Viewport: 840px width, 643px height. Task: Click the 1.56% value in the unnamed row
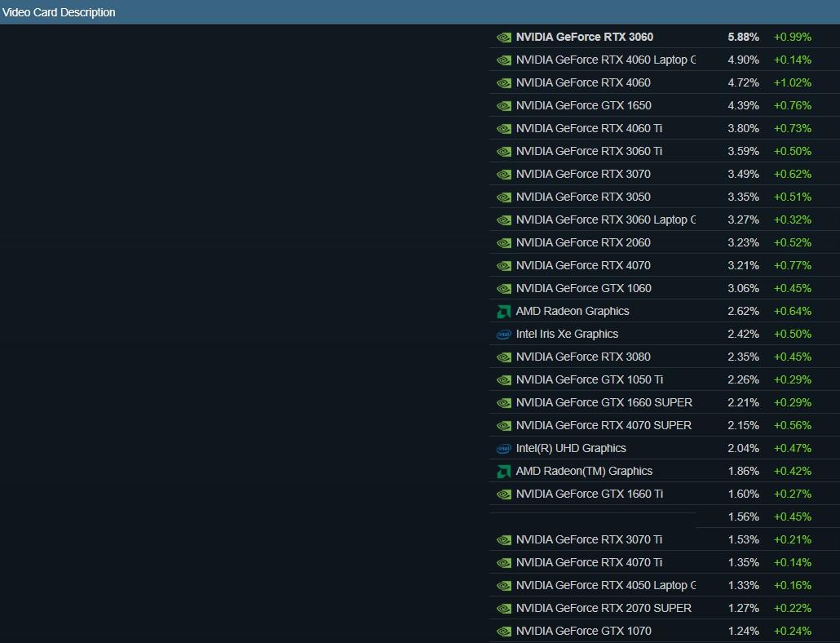coord(743,517)
